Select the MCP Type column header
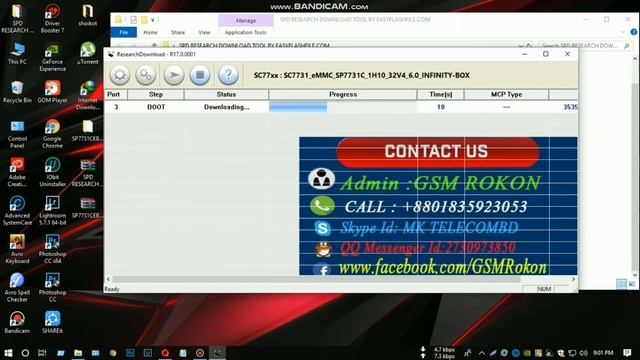The height and width of the screenshot is (360, 640). [507, 94]
